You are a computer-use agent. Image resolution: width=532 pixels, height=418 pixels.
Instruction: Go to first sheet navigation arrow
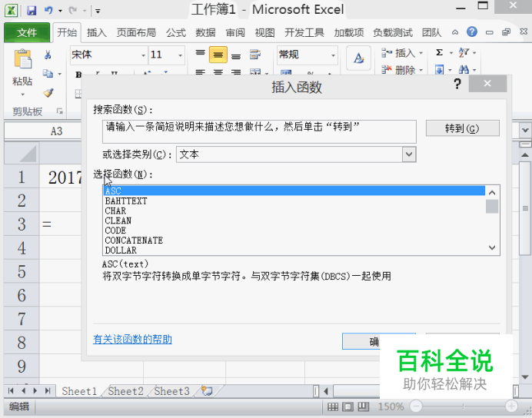pos(11,391)
